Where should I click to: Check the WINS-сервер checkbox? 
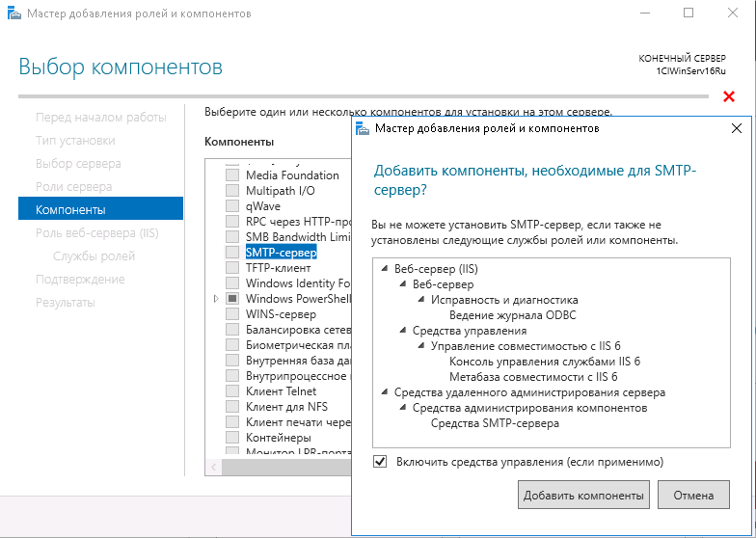click(232, 314)
